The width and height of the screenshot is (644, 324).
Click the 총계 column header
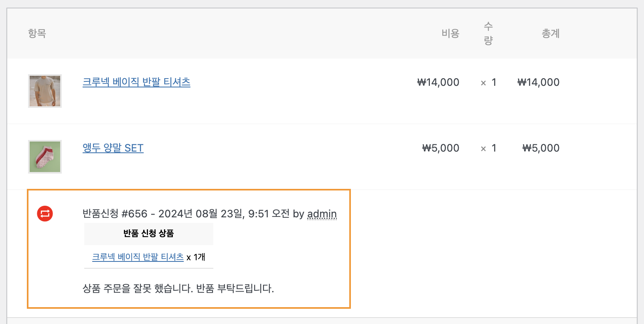pos(551,33)
